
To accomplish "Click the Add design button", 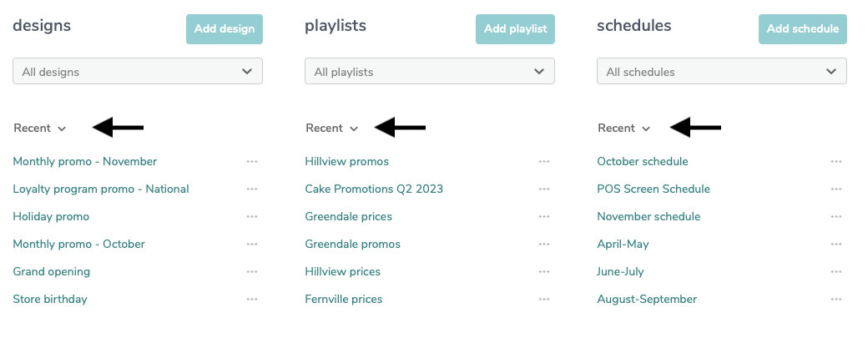I will (225, 28).
